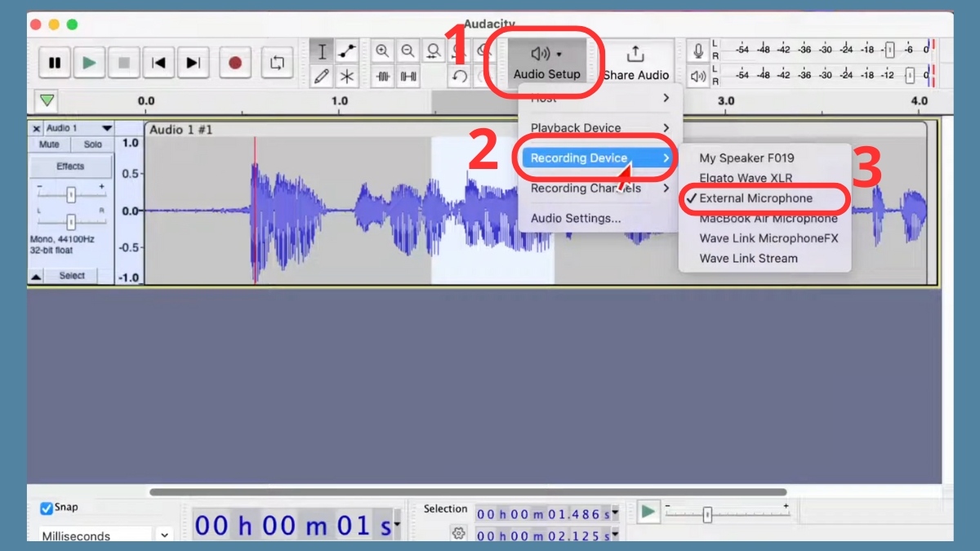Click the Zoom In magnifier icon

pos(382,51)
